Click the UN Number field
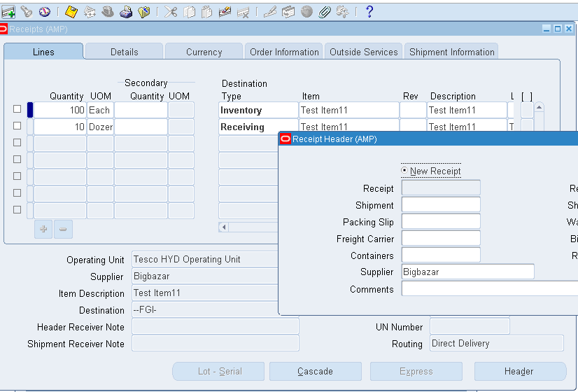Viewport: 578px width, 392px height. coord(470,327)
